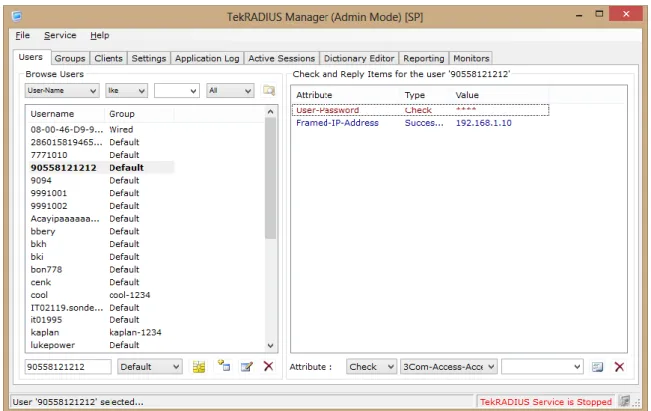The height and width of the screenshot is (411, 651).
Task: Open the Help menu
Action: [100, 35]
